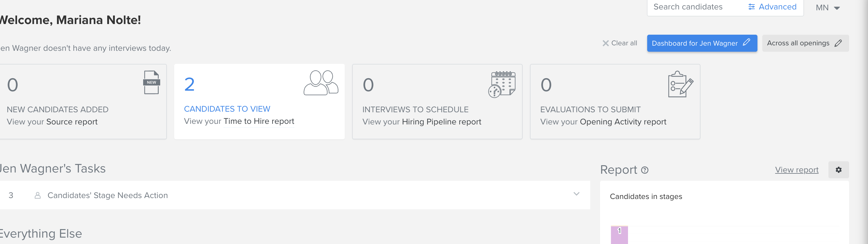Click the interview calendar clock icon
Image resolution: width=868 pixels, height=244 pixels.
[x=502, y=84]
